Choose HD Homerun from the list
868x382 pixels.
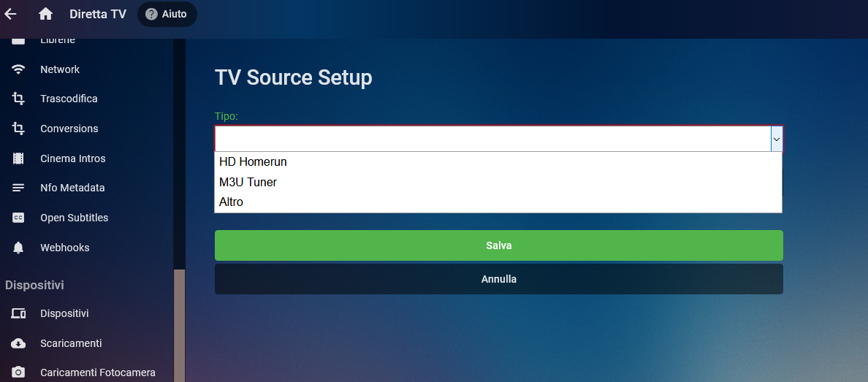[x=253, y=162]
